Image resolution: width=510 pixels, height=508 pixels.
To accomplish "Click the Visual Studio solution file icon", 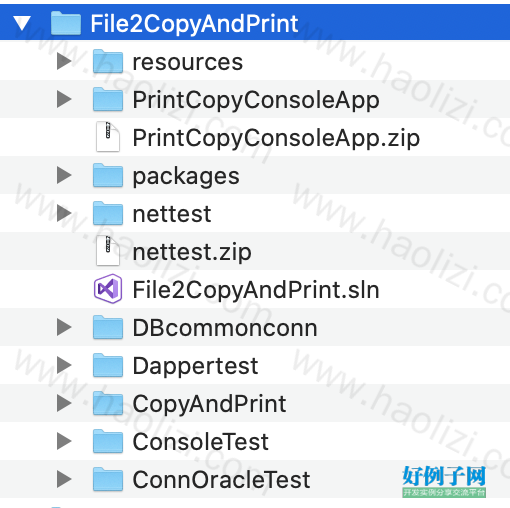I will [x=108, y=289].
